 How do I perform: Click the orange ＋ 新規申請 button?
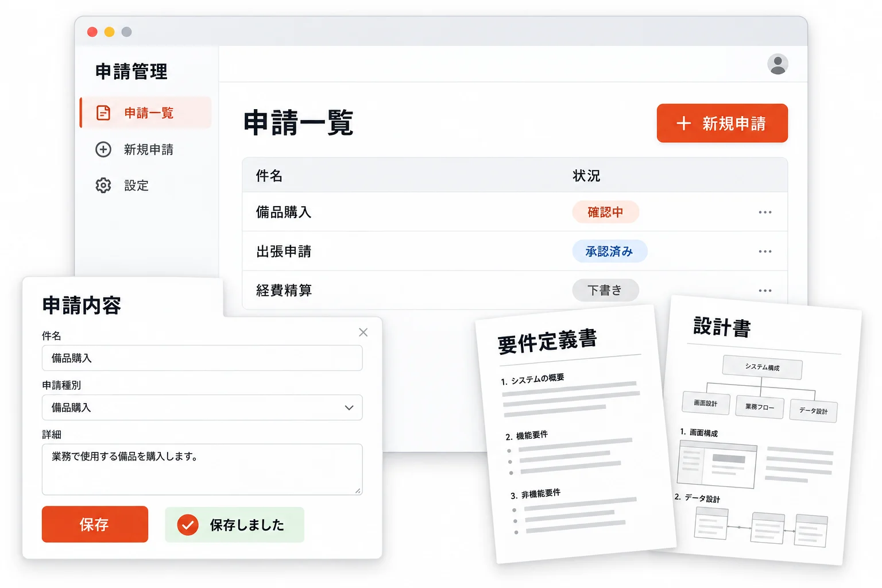(x=722, y=123)
